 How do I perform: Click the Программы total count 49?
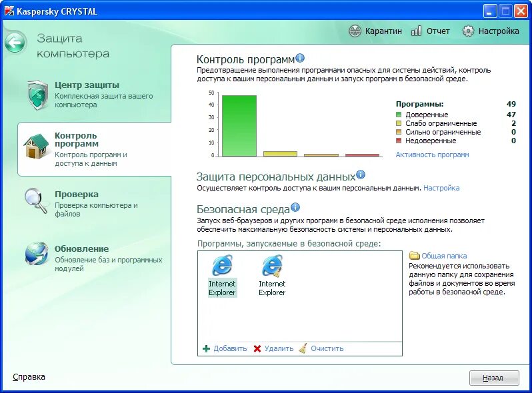pyautogui.click(x=511, y=104)
